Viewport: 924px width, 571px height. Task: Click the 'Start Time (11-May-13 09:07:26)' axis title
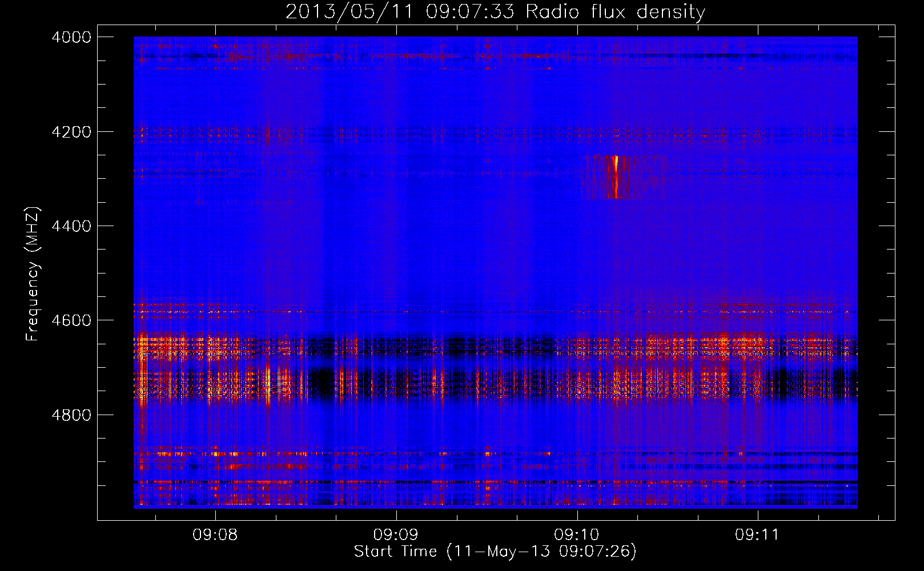pos(495,552)
